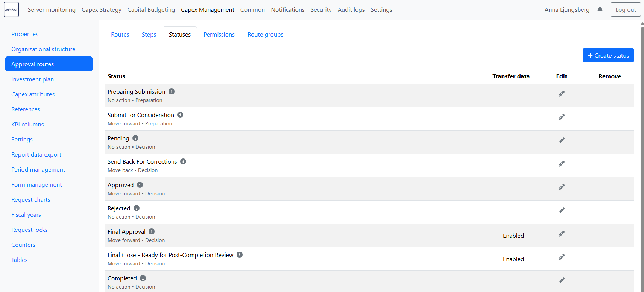This screenshot has width=644, height=292.
Task: Log out of the application
Action: (x=626, y=10)
